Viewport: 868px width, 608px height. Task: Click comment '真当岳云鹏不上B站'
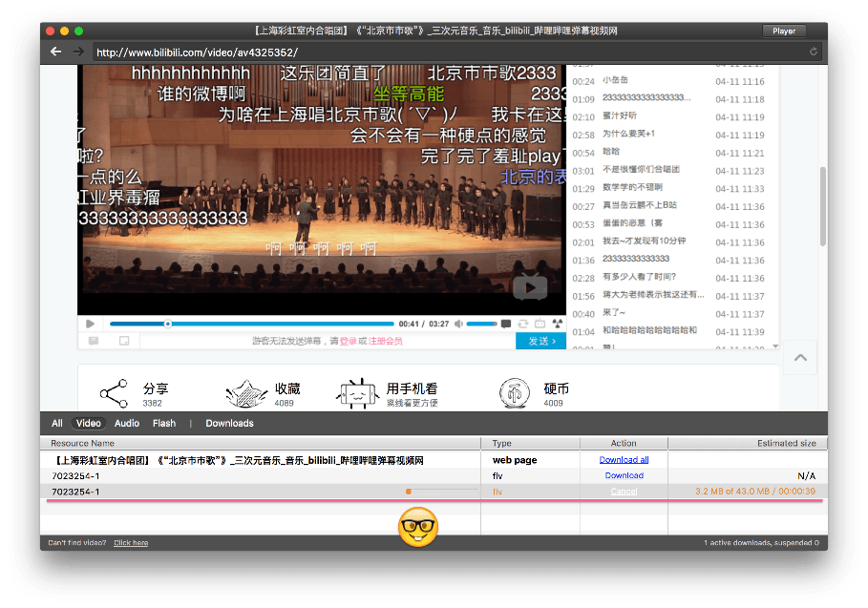(640, 204)
